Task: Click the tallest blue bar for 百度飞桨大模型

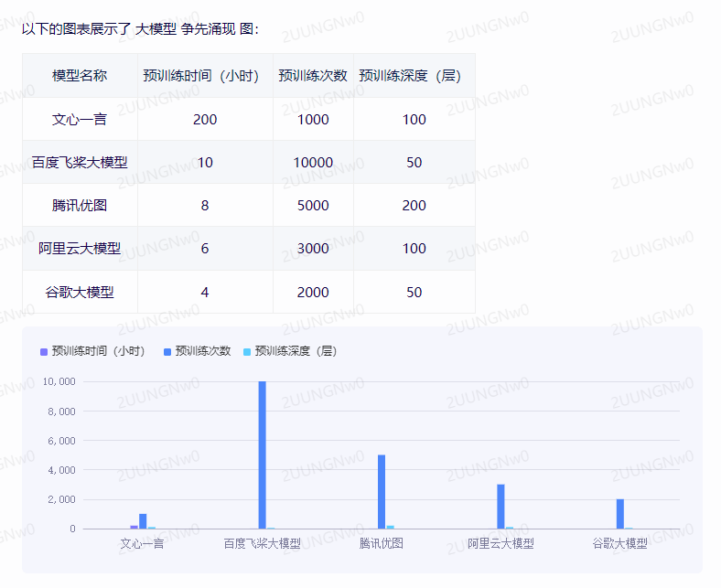Action: pyautogui.click(x=263, y=454)
